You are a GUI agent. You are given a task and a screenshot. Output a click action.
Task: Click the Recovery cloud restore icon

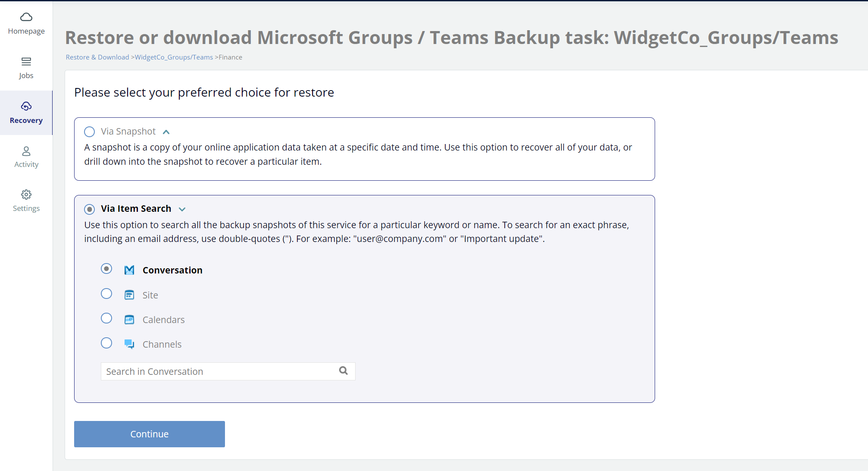pos(26,106)
